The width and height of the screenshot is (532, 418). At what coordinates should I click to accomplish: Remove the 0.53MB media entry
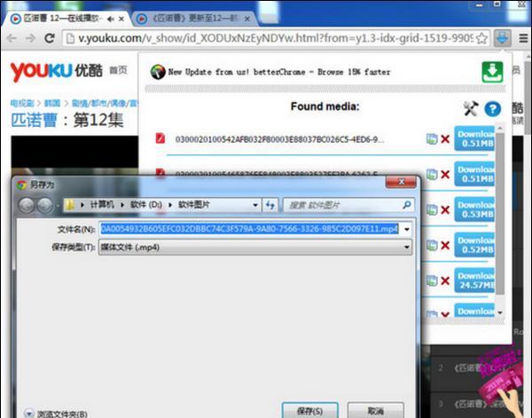pos(445,209)
